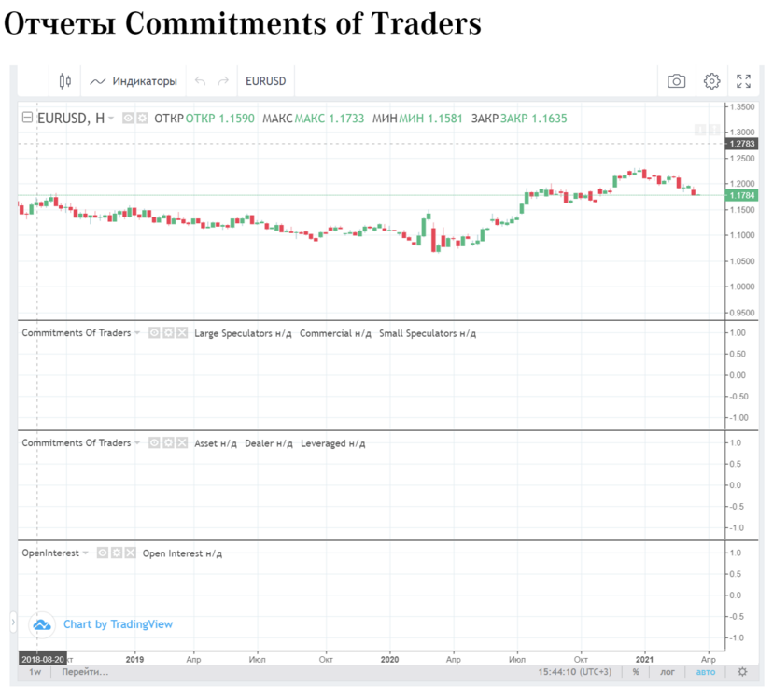Hide the Asset Dealer Leveraged indicator
This screenshot has width=773, height=700.
[x=154, y=442]
